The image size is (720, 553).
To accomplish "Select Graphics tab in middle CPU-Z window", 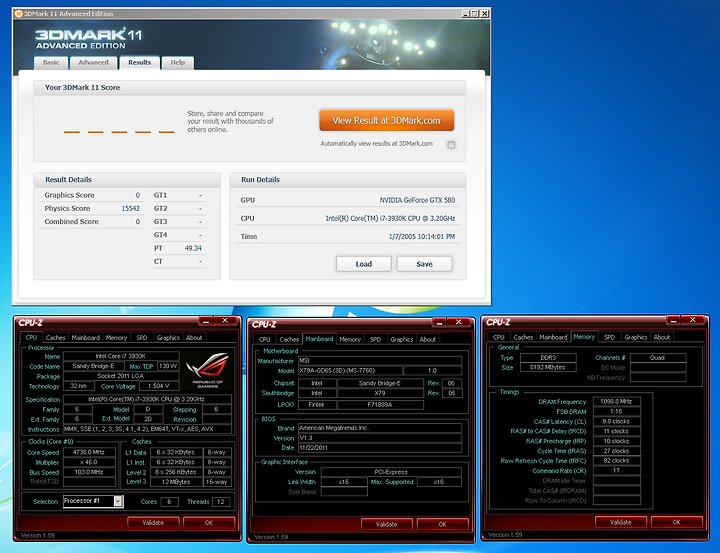I will tap(402, 339).
